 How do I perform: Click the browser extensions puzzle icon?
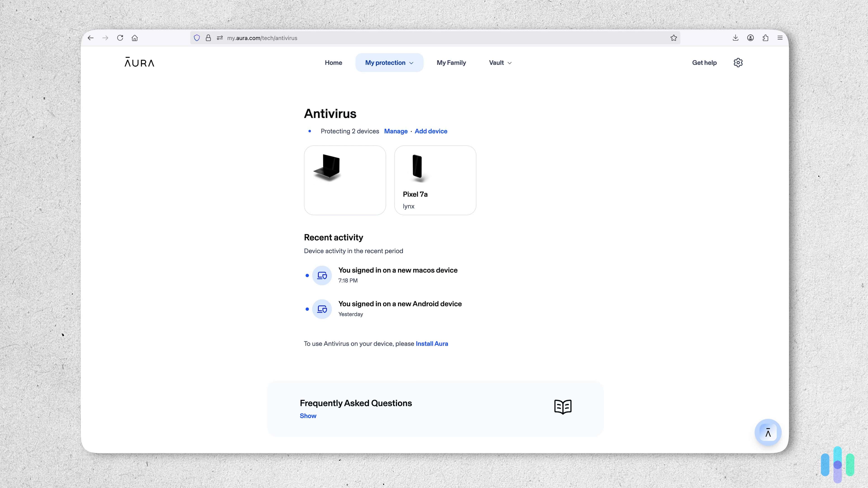click(x=765, y=38)
